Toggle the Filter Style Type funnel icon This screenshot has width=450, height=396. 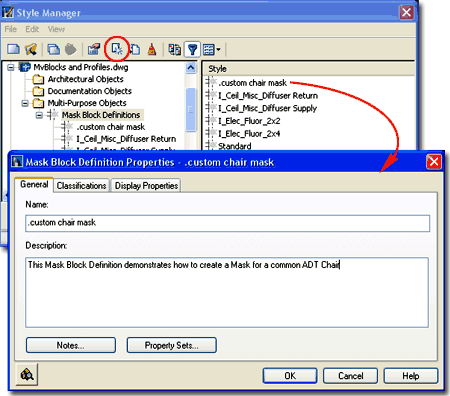192,50
